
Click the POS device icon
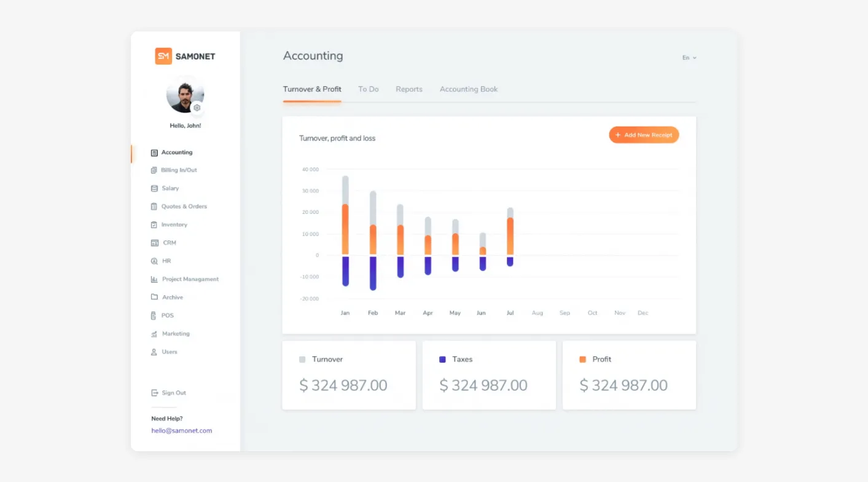coord(154,316)
